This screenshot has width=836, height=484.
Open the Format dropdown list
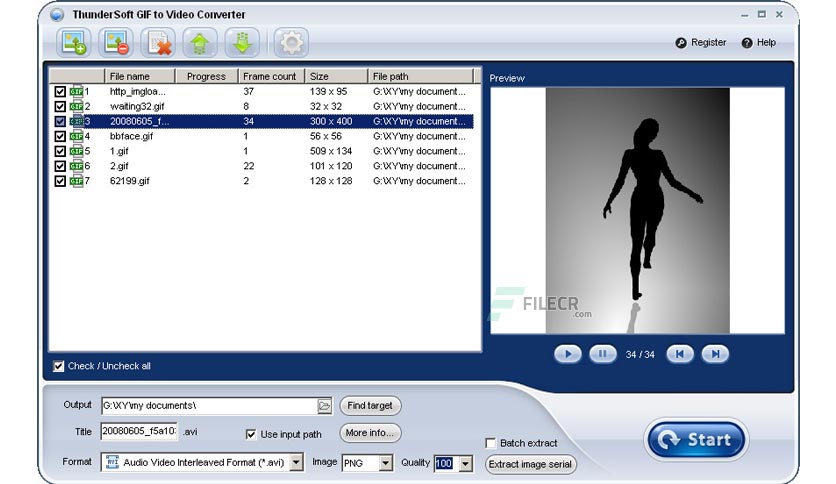tap(296, 462)
